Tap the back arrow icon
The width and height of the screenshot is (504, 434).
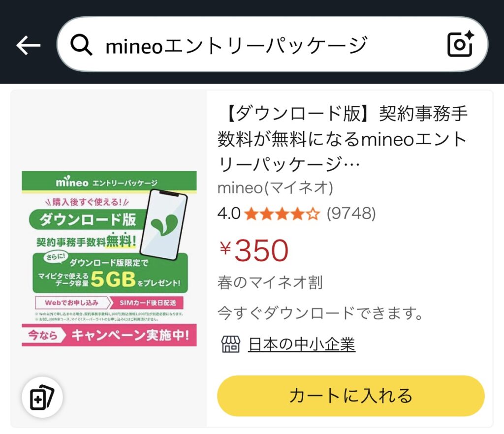28,45
